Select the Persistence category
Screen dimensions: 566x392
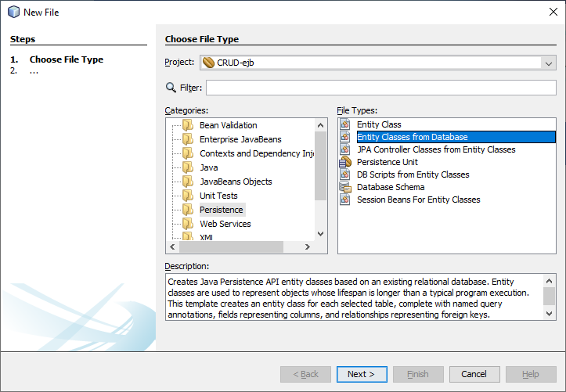tap(222, 210)
